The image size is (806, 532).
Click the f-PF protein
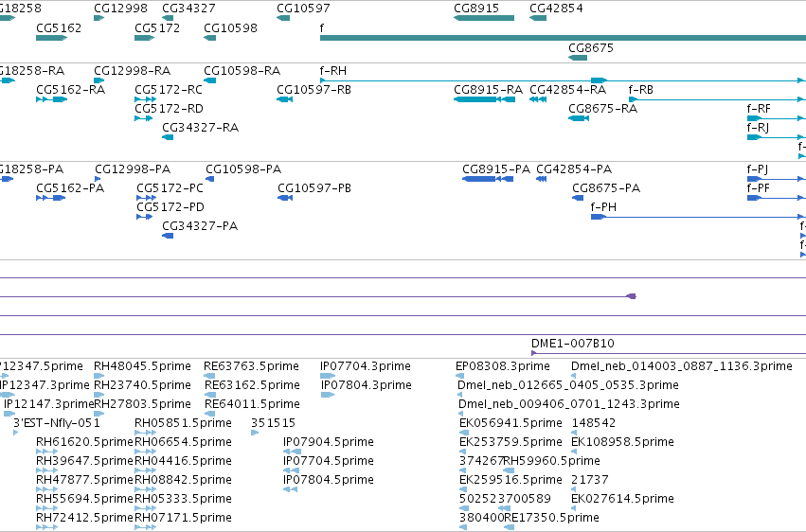coord(777,198)
